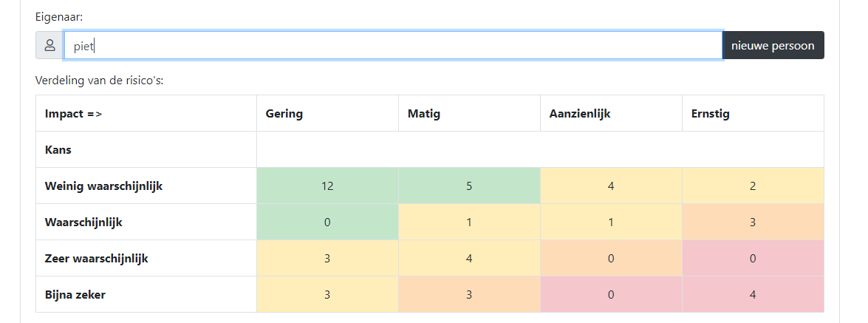Viewport: 868px width, 323px height.
Task: Click the 'Eigenaar:' label
Action: click(x=59, y=17)
